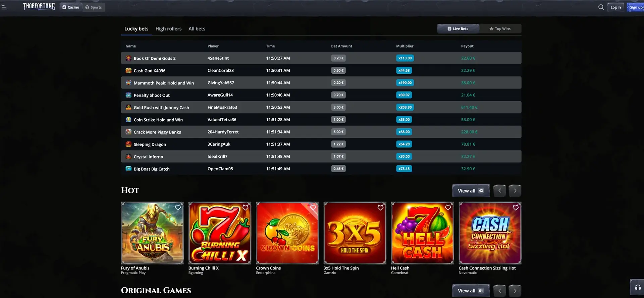
Task: View all 61 Original Games
Action: click(471, 291)
